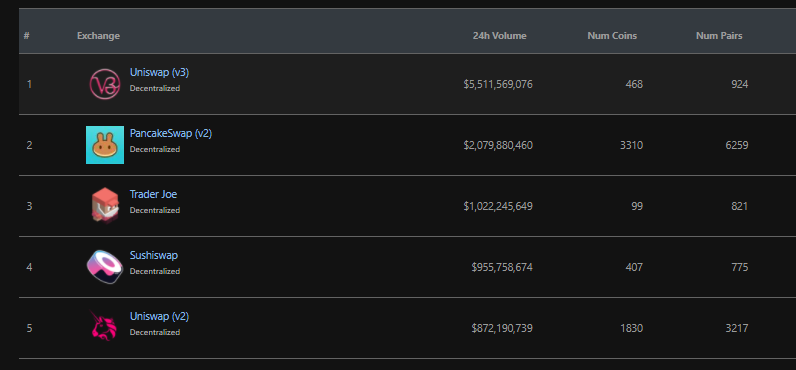Open the Sushiswap exchange link
Image resolution: width=796 pixels, height=370 pixels.
coord(154,255)
